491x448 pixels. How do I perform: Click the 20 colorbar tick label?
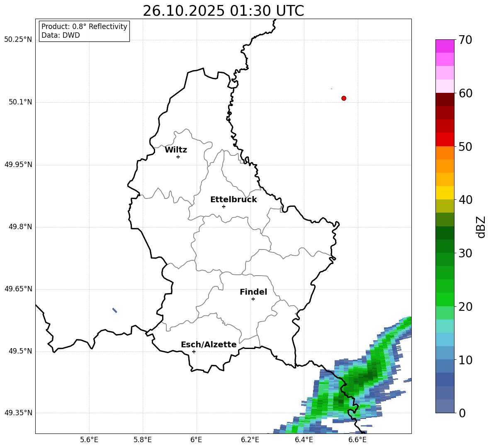[465, 307]
